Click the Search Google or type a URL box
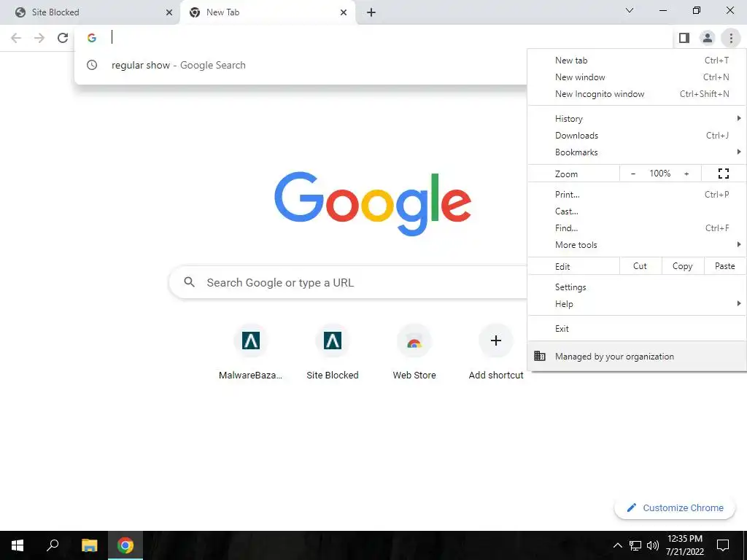The image size is (747, 560). (348, 282)
